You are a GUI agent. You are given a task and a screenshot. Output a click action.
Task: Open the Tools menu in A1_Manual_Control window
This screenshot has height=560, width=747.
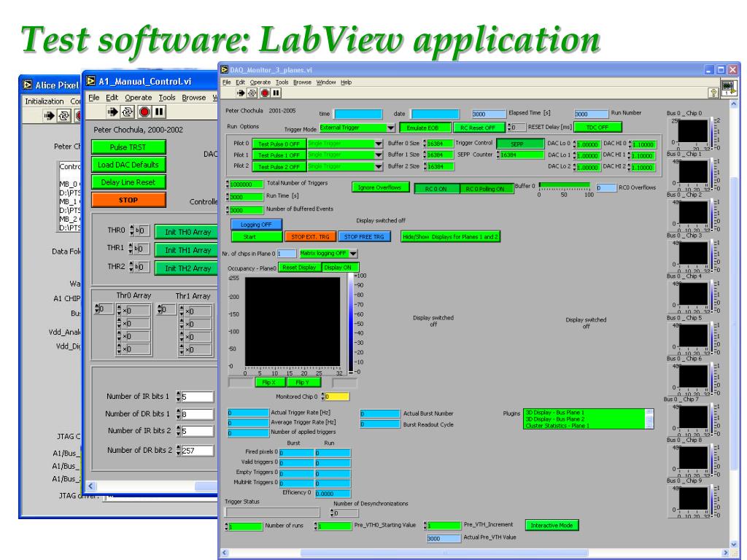tap(167, 98)
